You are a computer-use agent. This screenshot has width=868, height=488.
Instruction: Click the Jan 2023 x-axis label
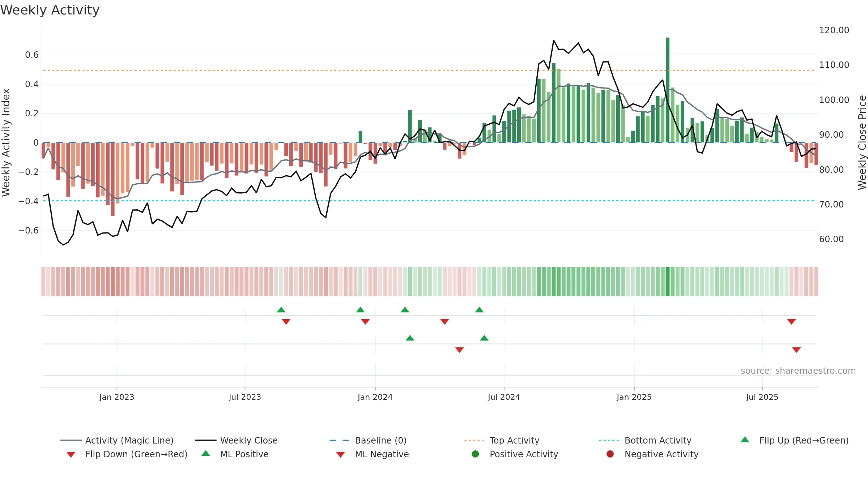[x=117, y=397]
